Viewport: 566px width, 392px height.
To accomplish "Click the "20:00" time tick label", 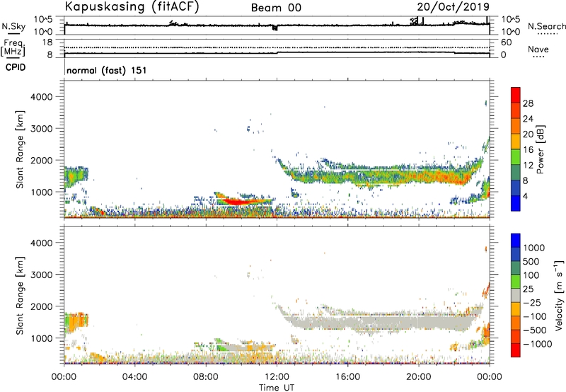I will [418, 377].
